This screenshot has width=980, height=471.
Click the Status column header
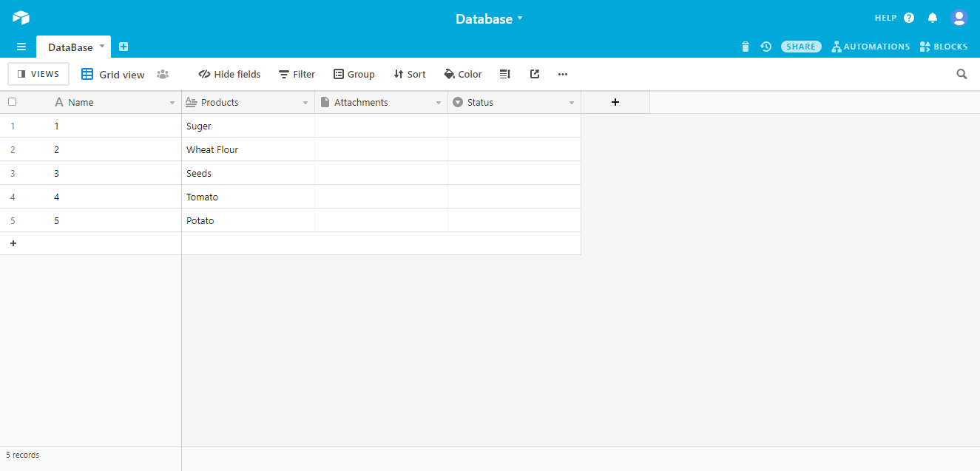(515, 102)
